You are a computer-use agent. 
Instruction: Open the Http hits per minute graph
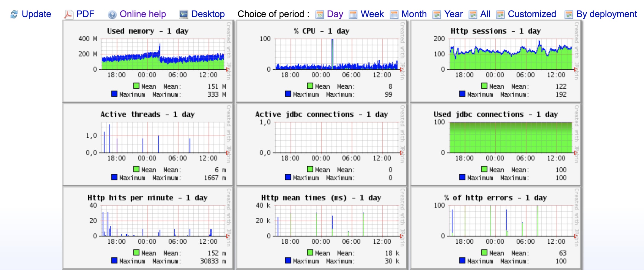(x=148, y=228)
